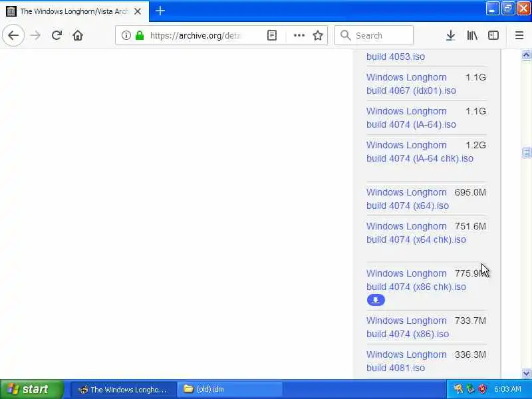
Task: Click the 336.3M file size text
Action: pos(470,354)
